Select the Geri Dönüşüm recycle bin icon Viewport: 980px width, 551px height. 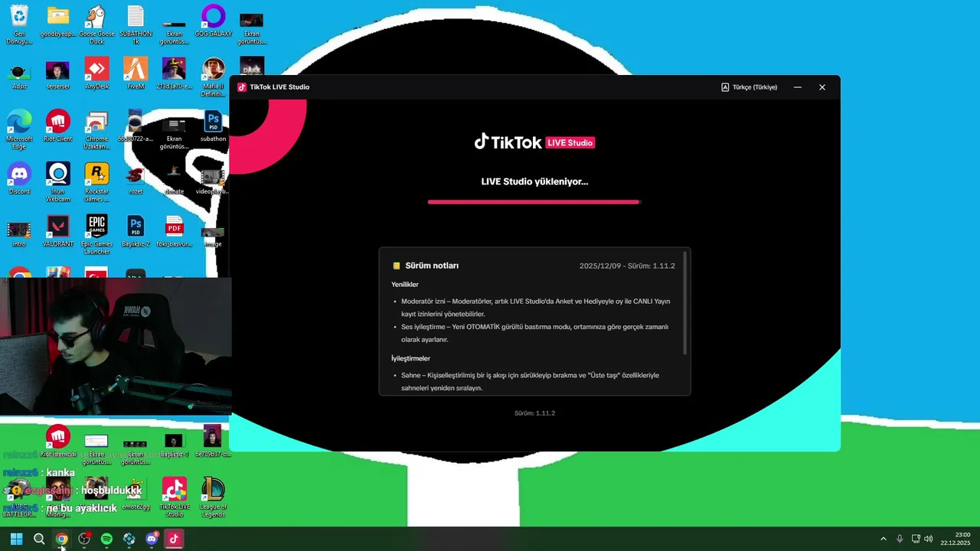pyautogui.click(x=19, y=24)
